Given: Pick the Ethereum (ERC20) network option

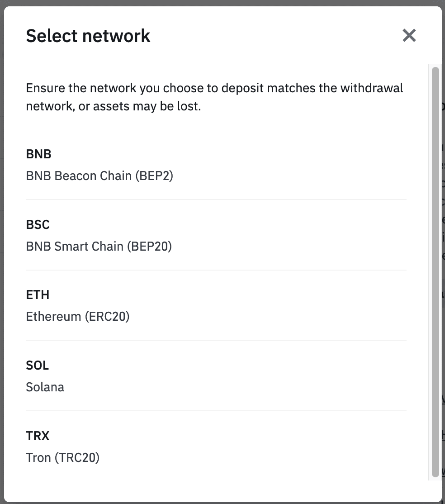Looking at the screenshot, I should (x=216, y=306).
